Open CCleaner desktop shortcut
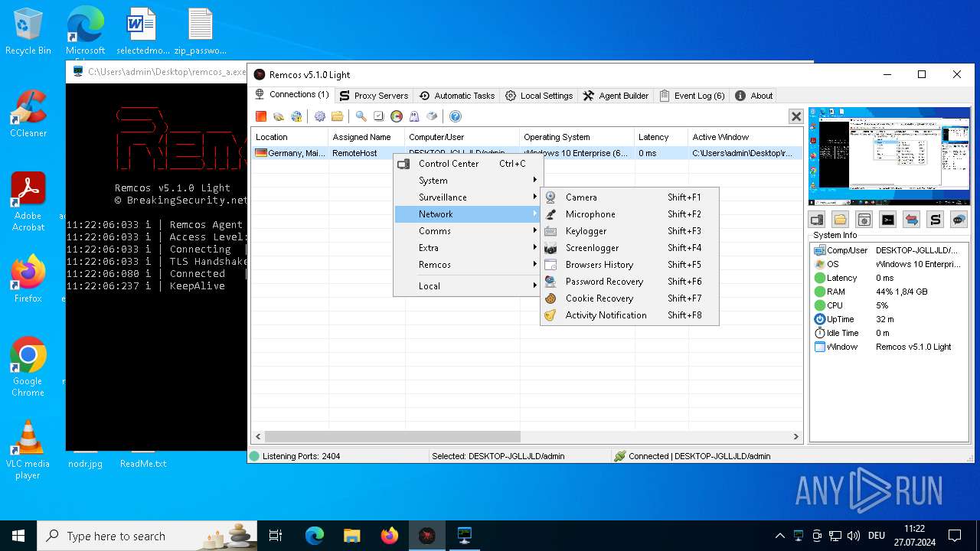 click(x=28, y=113)
